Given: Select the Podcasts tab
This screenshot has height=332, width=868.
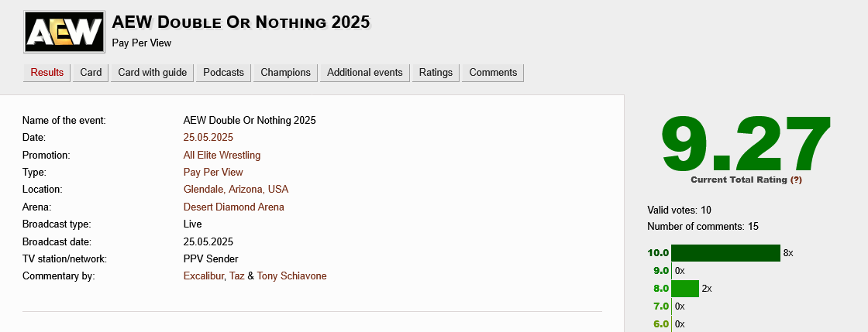Looking at the screenshot, I should (x=223, y=73).
